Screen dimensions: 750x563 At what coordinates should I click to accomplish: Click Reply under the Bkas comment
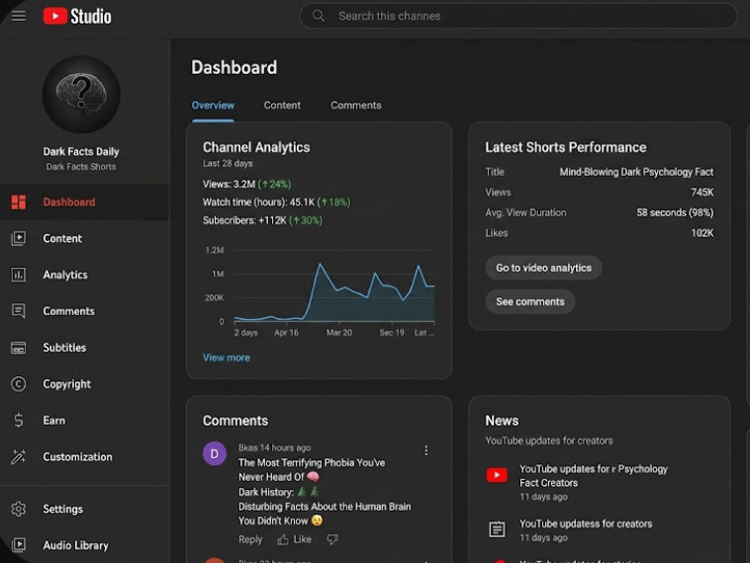(250, 540)
